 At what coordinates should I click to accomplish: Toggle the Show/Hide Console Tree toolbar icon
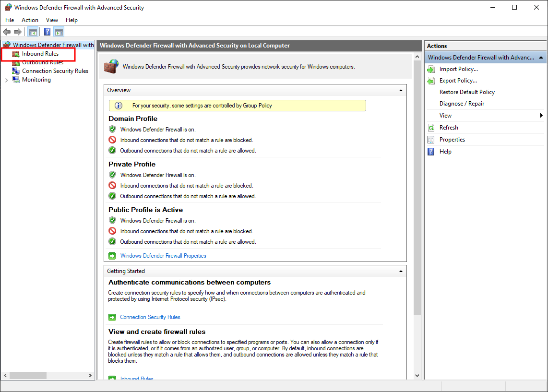tap(33, 32)
